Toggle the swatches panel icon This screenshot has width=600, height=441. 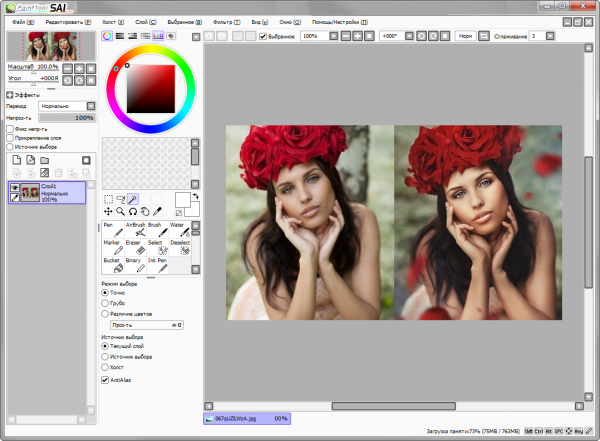[158, 36]
